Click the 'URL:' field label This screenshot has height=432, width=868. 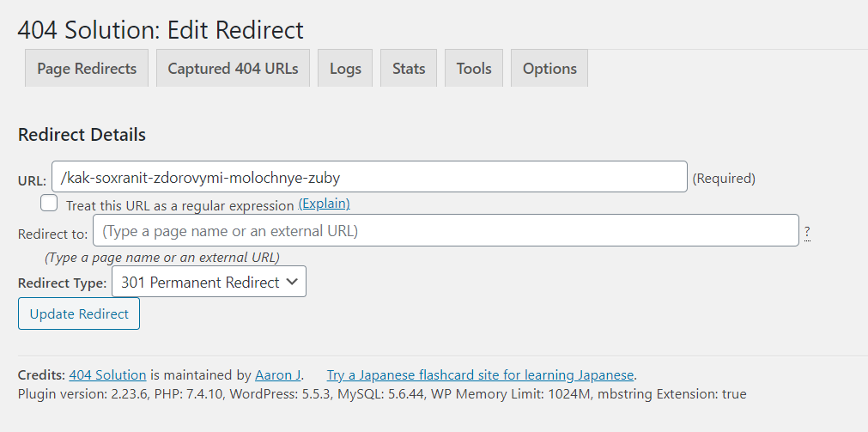[x=33, y=179]
